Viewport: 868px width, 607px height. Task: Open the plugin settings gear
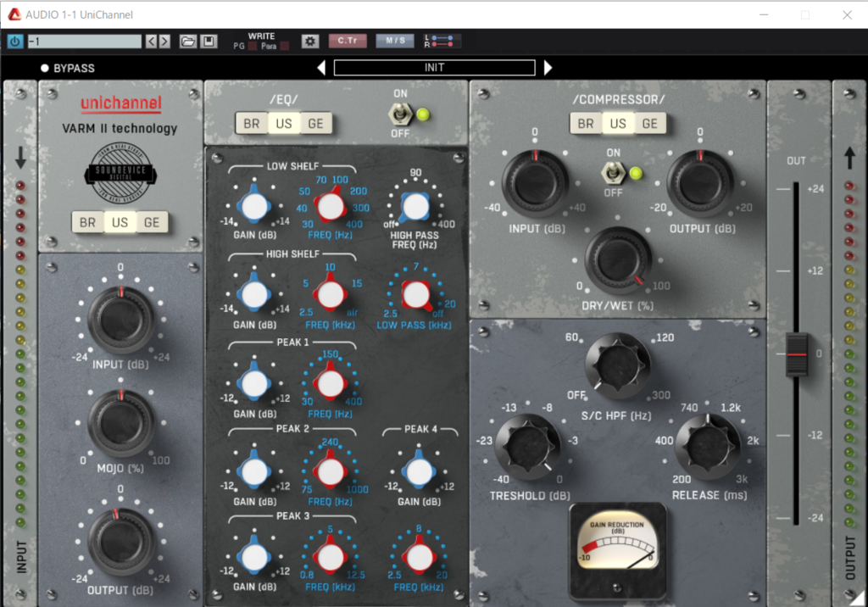310,41
